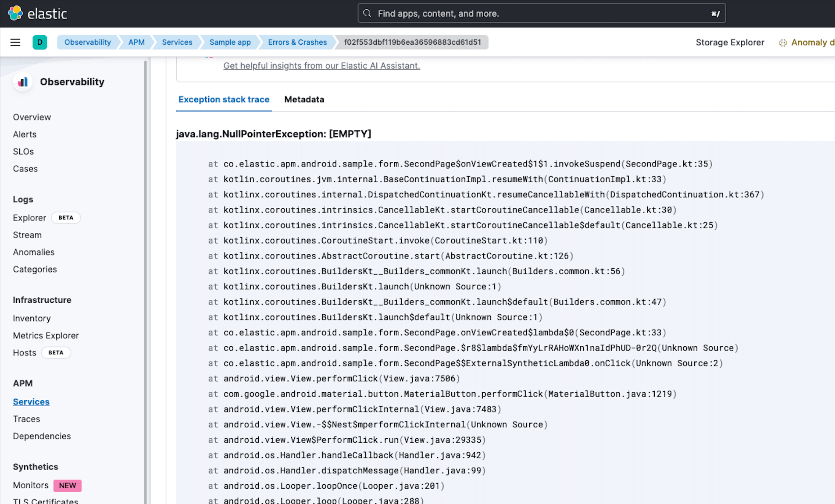The width and height of the screenshot is (835, 504).
Task: Click the D deployment avatar
Action: pos(40,42)
